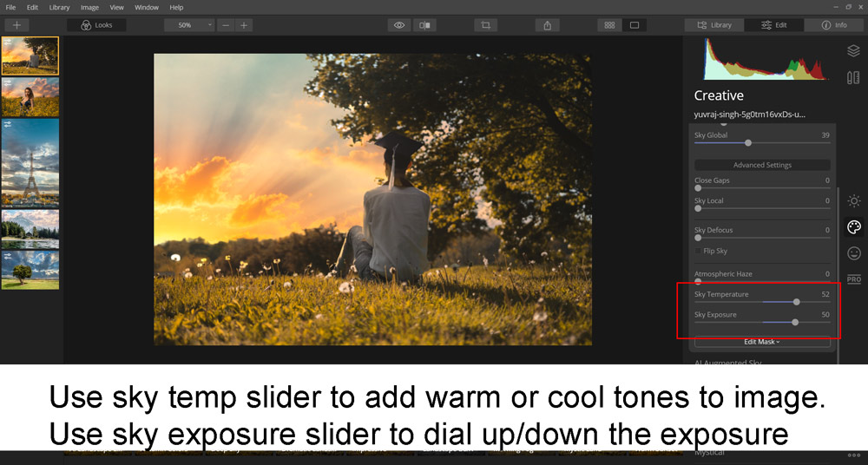Open the Looks panel
Viewport: 868px width, 465px height.
pyautogui.click(x=97, y=25)
